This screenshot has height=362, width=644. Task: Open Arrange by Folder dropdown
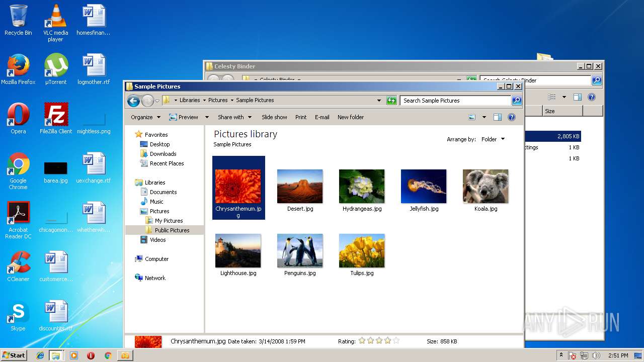(x=493, y=139)
